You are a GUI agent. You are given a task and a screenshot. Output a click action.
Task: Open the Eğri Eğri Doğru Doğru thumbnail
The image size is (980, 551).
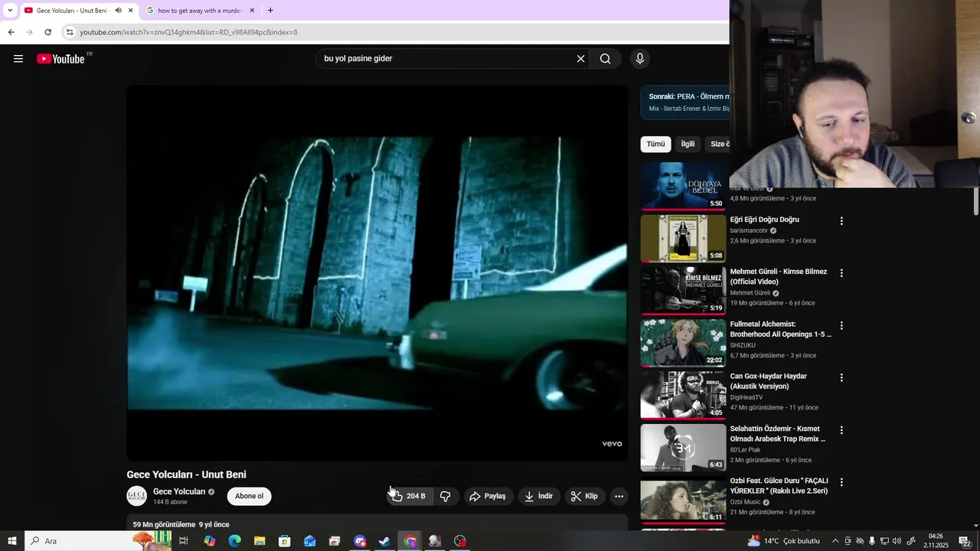pyautogui.click(x=683, y=238)
